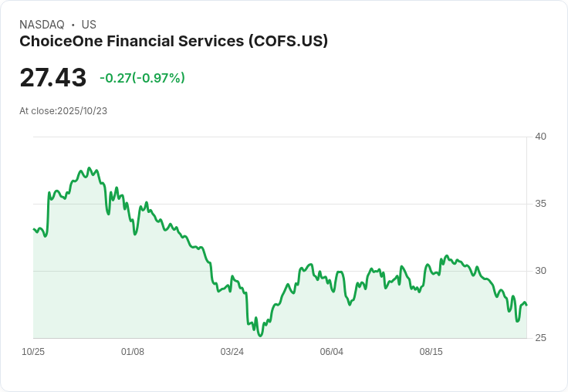
Task: Click the sharp price jump near chart start
Action: (48, 214)
